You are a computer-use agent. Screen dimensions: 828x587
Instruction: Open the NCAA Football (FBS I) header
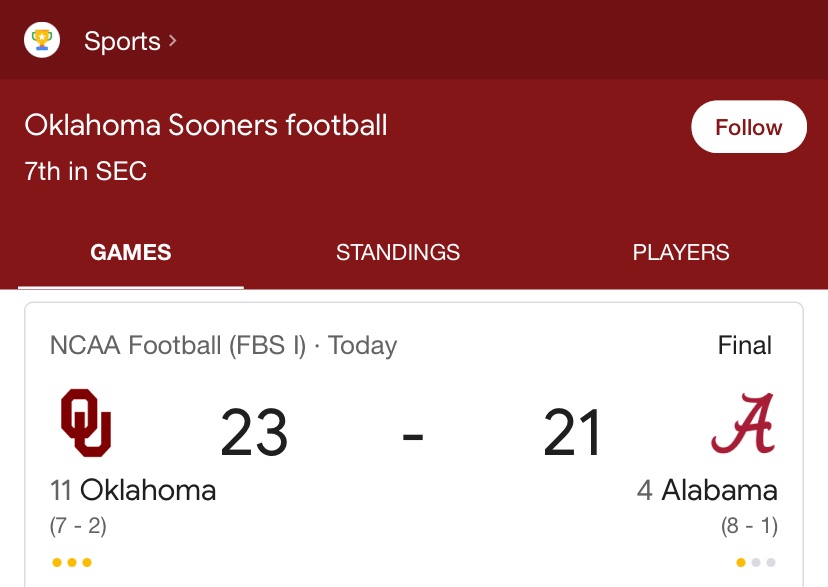click(x=178, y=346)
